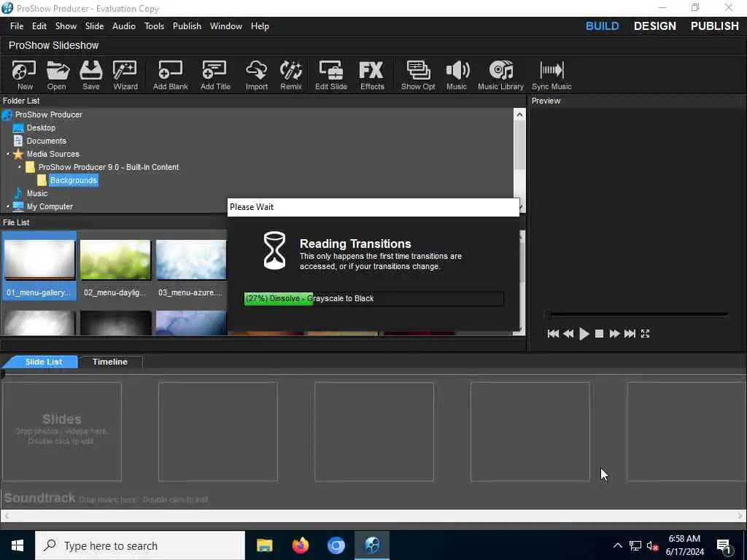Select Documents in Folder List
747x560 pixels.
click(46, 141)
